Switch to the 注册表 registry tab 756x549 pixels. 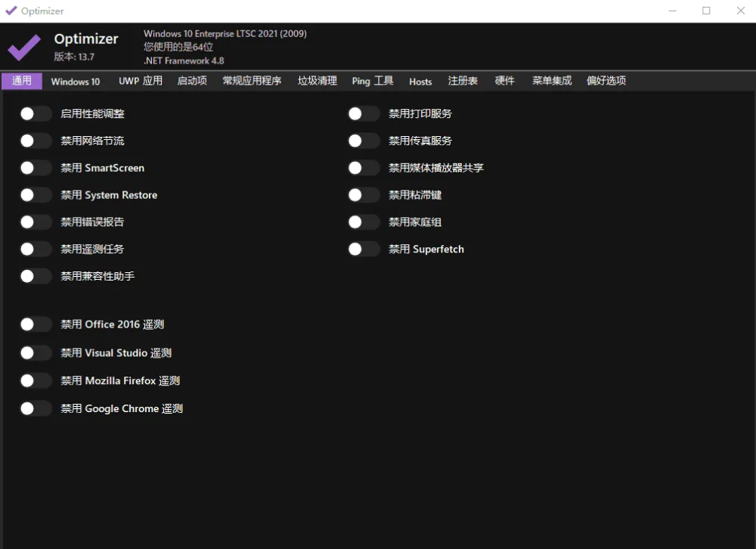[462, 81]
